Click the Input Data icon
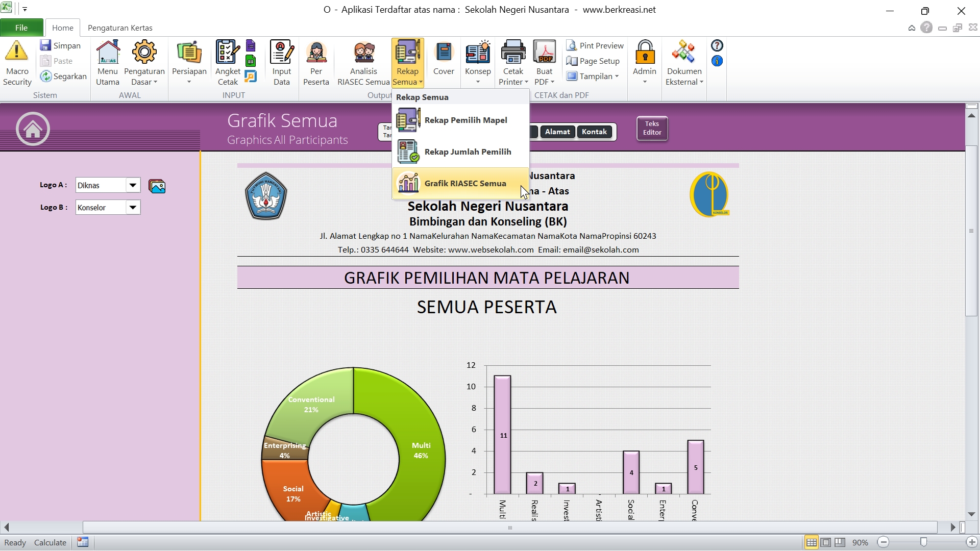Screen dimensions: 980x551 (281, 52)
